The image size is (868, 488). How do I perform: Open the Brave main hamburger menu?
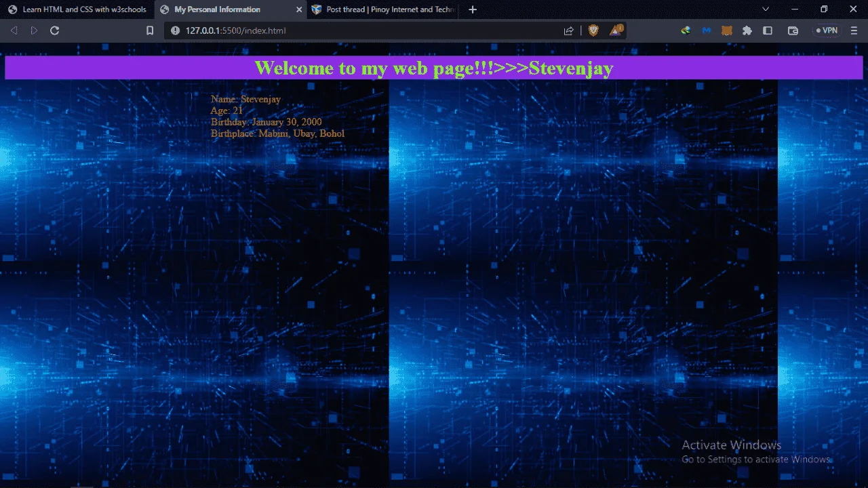click(x=854, y=30)
